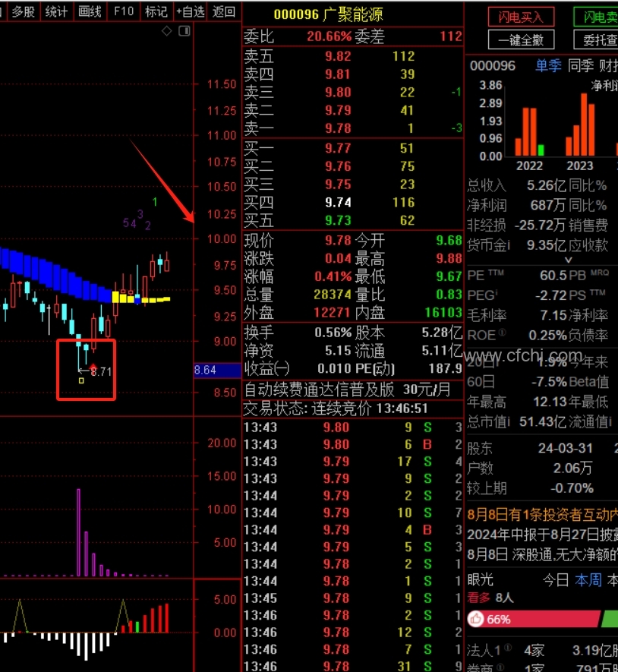This screenshot has width=618, height=672.
Task: Add stock to watchlist via +自选
Action: pyautogui.click(x=191, y=11)
